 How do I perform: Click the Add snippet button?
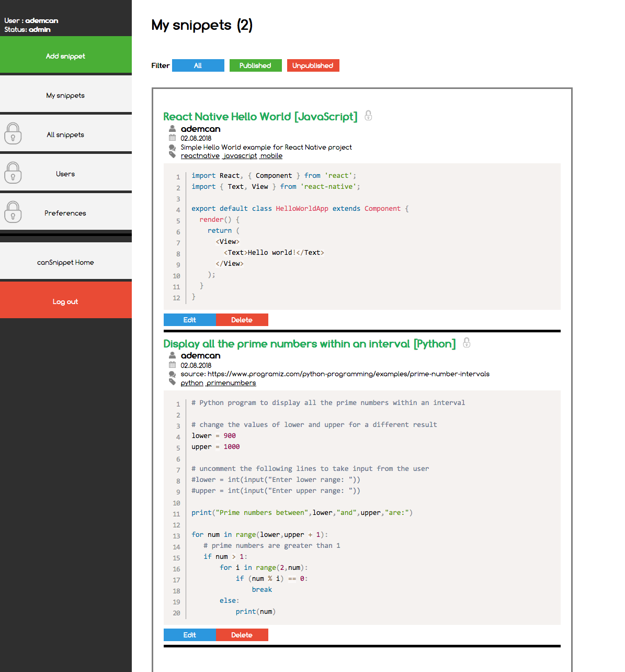click(x=65, y=56)
